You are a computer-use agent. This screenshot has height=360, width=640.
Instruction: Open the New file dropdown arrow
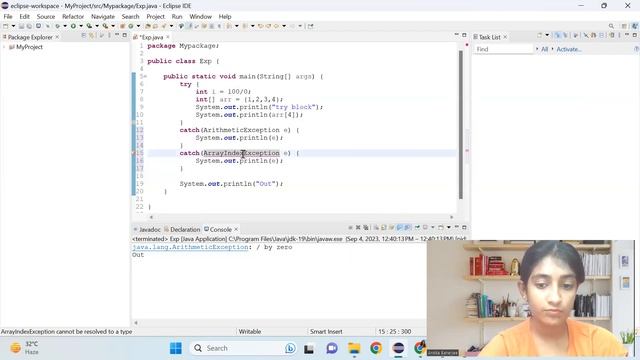[x=13, y=26]
